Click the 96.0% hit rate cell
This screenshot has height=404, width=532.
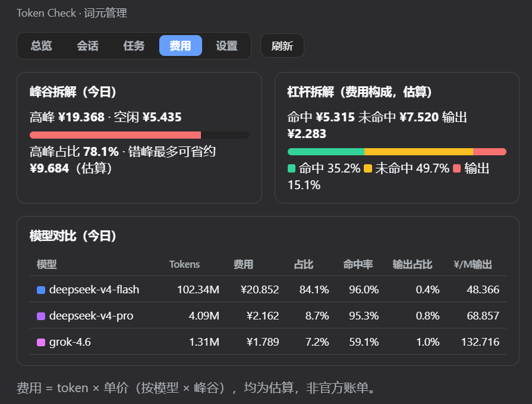click(364, 290)
